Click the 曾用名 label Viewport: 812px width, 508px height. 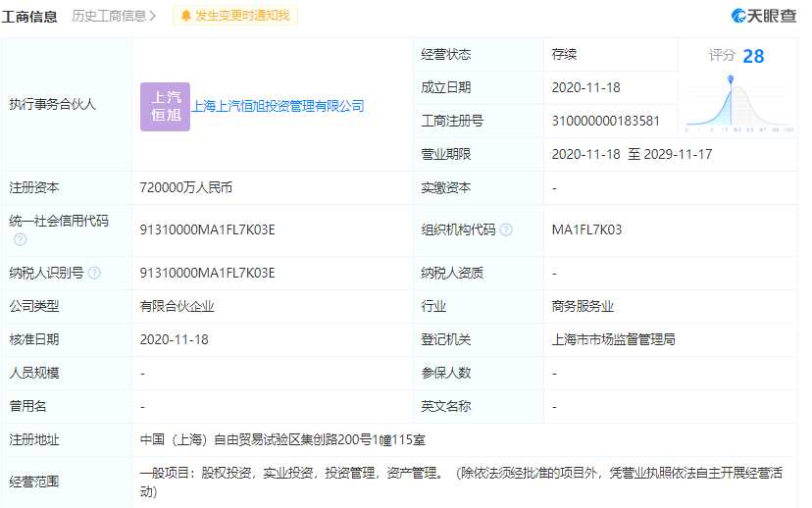tap(27, 406)
